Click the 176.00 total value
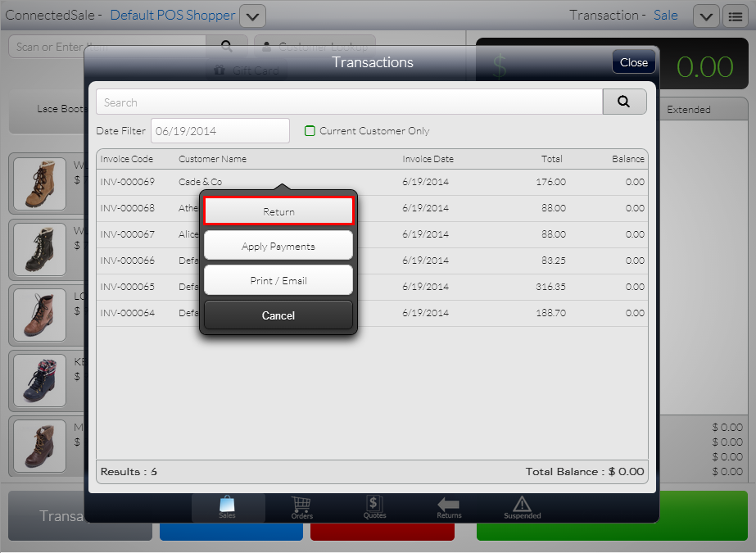Image resolution: width=756 pixels, height=553 pixels. [551, 182]
